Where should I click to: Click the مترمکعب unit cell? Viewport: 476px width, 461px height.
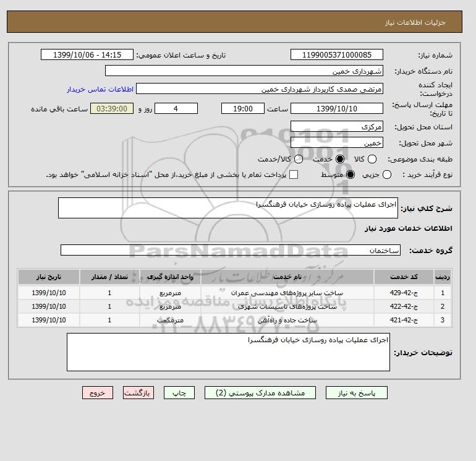point(170,320)
